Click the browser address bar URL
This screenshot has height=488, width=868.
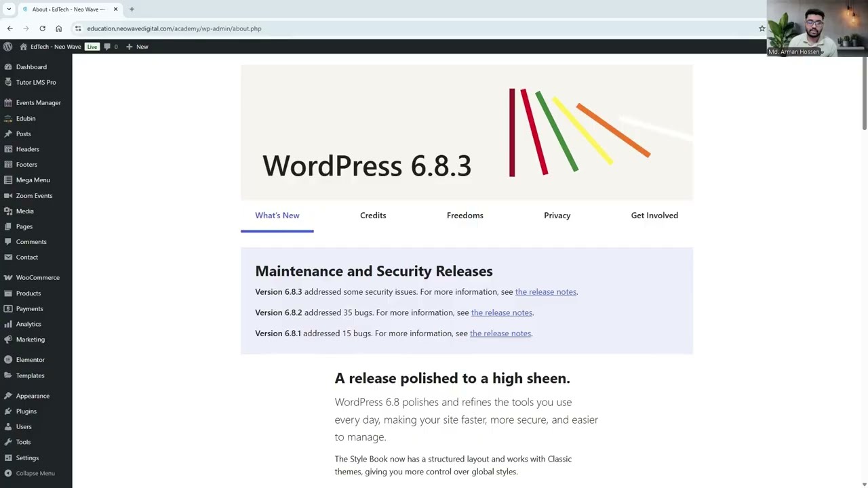174,28
